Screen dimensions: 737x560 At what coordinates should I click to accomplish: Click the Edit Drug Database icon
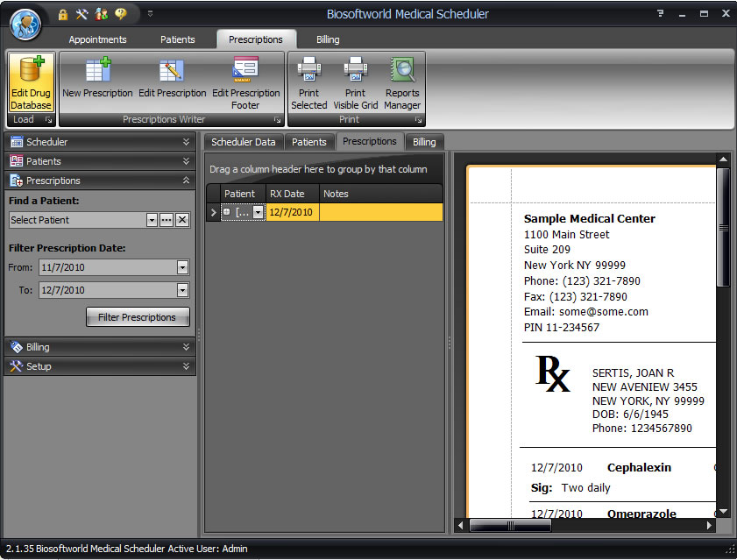pos(31,82)
